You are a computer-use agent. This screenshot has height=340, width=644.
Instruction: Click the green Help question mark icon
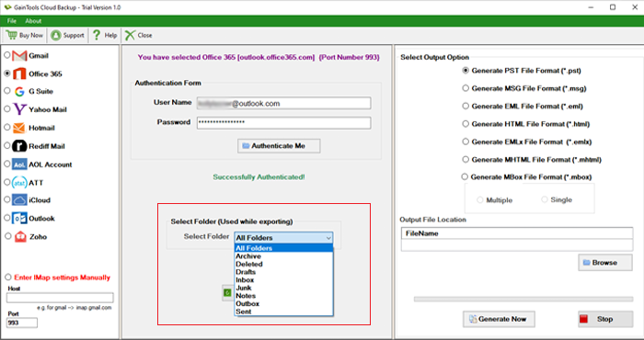click(97, 35)
